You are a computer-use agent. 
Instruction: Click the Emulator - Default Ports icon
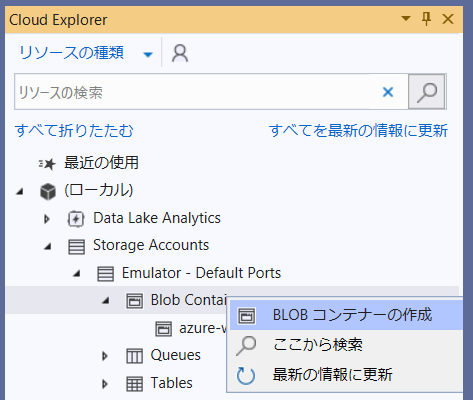tap(105, 274)
